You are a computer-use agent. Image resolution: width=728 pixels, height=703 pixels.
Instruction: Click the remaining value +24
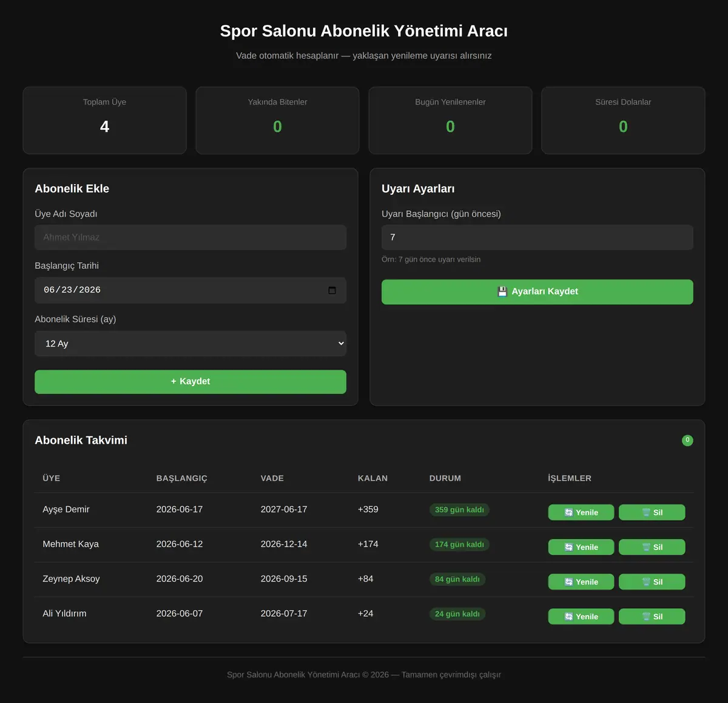pyautogui.click(x=366, y=613)
